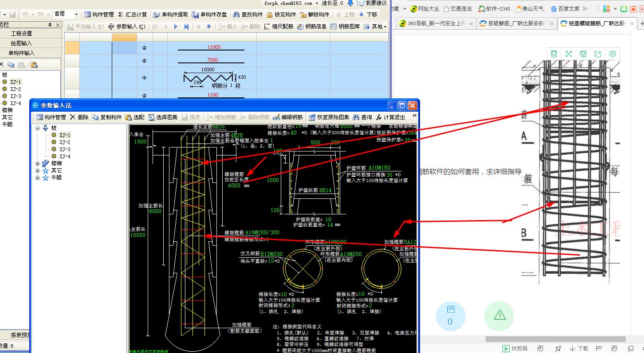The height and width of the screenshot is (353, 644).
Task: Expand the 楼梯 tree node
Action: tap(38, 163)
